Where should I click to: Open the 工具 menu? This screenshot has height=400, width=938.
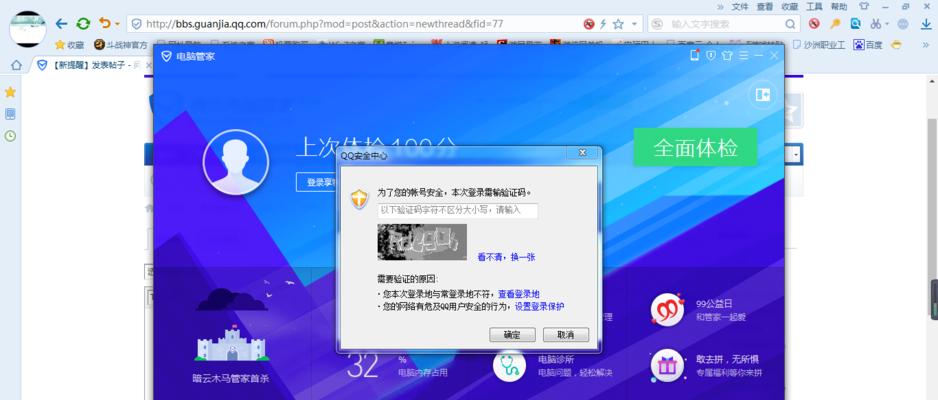pyautogui.click(x=814, y=7)
